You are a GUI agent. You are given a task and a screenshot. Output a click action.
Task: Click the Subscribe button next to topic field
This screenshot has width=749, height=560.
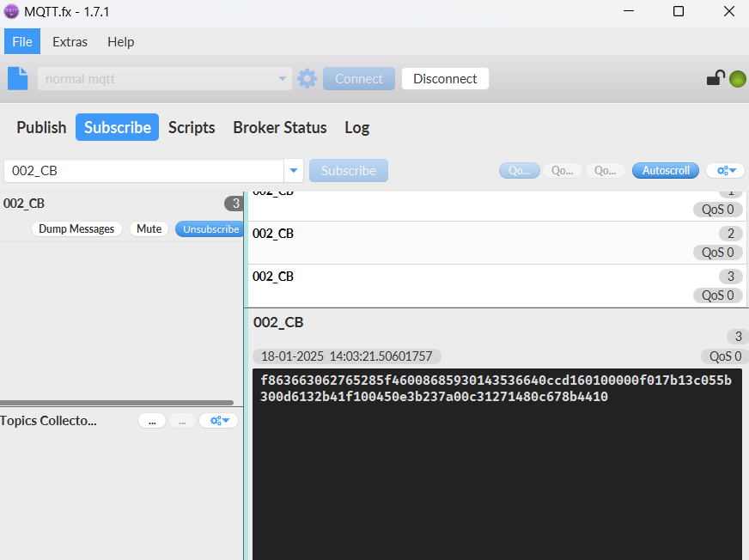349,171
